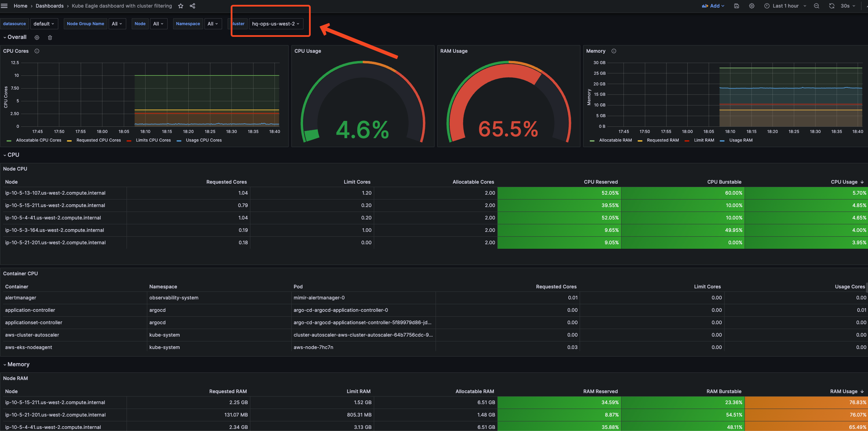Refresh the dashboard now
The image size is (868, 431).
coord(831,6)
